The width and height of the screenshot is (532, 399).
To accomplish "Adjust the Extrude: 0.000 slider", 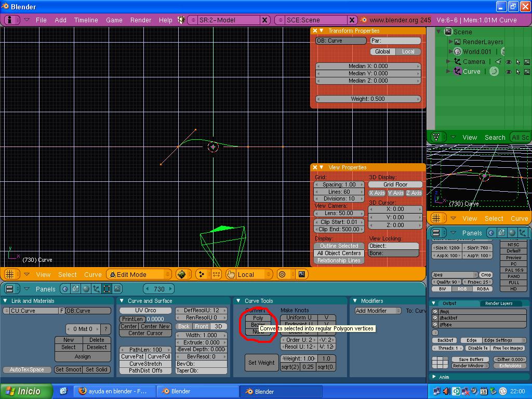I will [201, 342].
